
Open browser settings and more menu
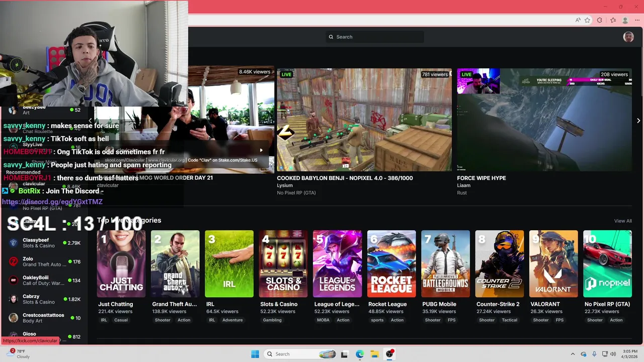[638, 20]
